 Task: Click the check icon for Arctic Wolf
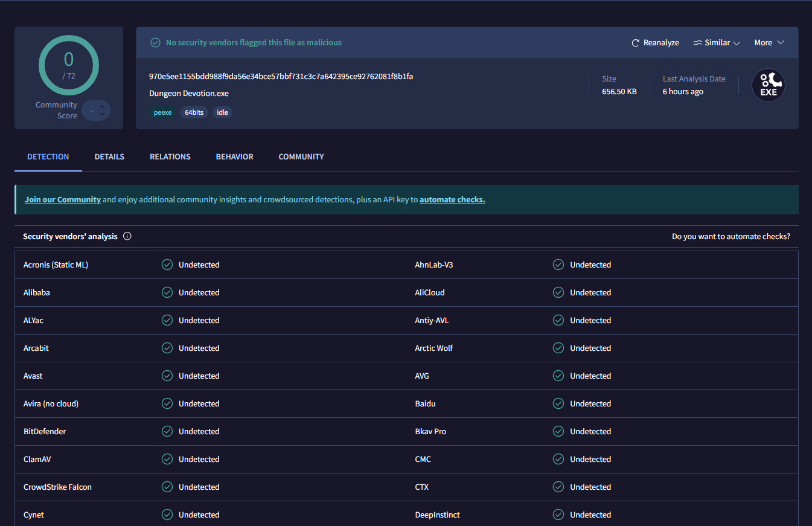click(x=558, y=348)
